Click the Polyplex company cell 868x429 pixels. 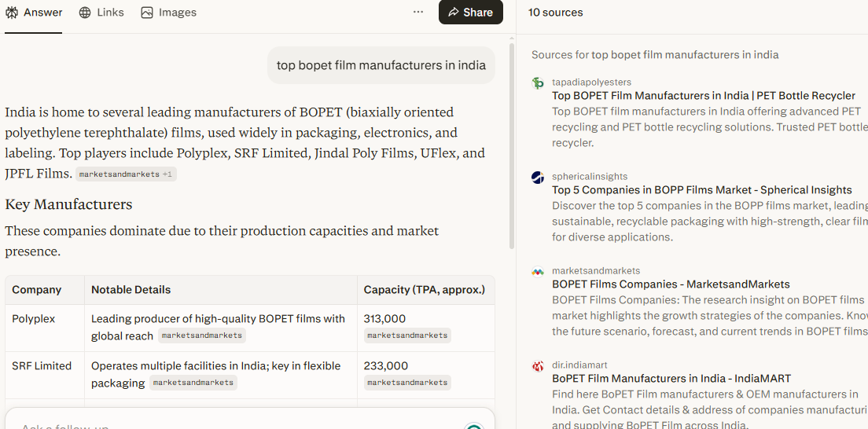[45, 328]
